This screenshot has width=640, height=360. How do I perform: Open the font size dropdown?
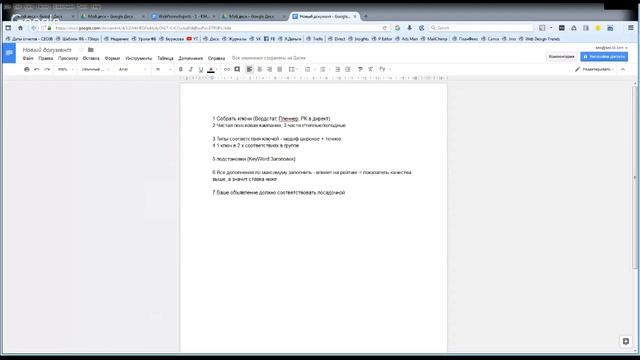pyautogui.click(x=163, y=69)
